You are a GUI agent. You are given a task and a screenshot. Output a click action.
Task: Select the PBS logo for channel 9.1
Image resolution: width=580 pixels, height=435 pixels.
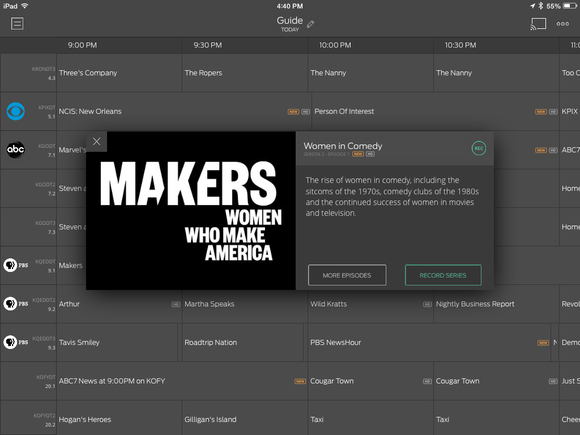coord(16,265)
